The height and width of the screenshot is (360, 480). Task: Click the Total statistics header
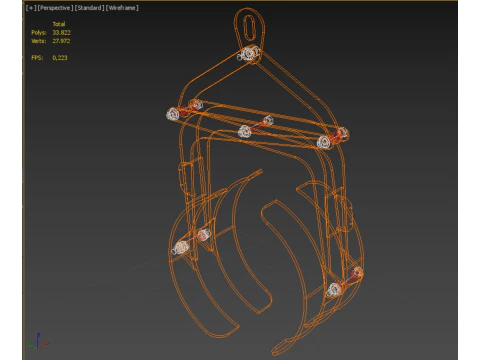tap(59, 24)
